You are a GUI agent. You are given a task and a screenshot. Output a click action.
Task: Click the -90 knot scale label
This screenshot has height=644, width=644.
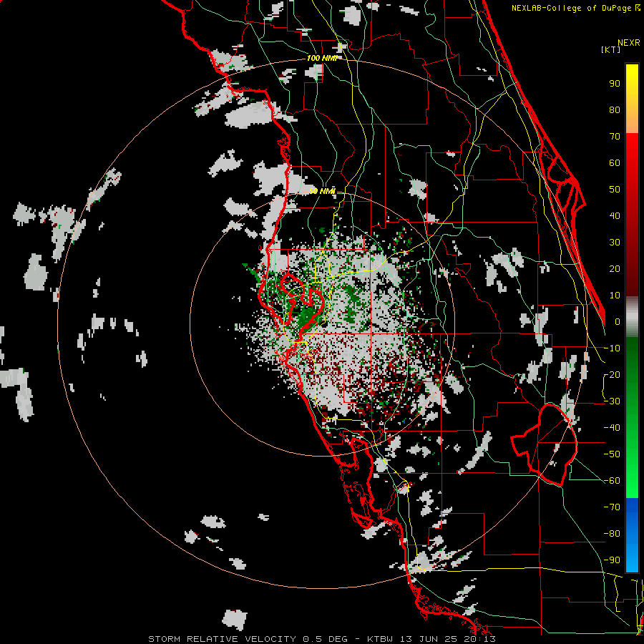click(612, 560)
